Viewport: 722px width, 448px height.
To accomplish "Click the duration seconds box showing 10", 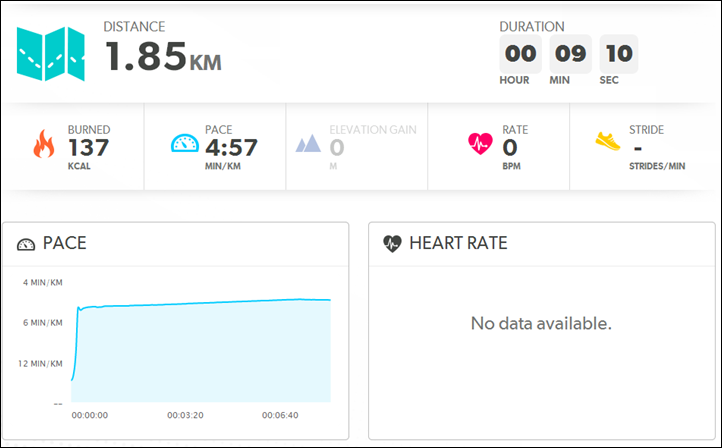I will [619, 54].
